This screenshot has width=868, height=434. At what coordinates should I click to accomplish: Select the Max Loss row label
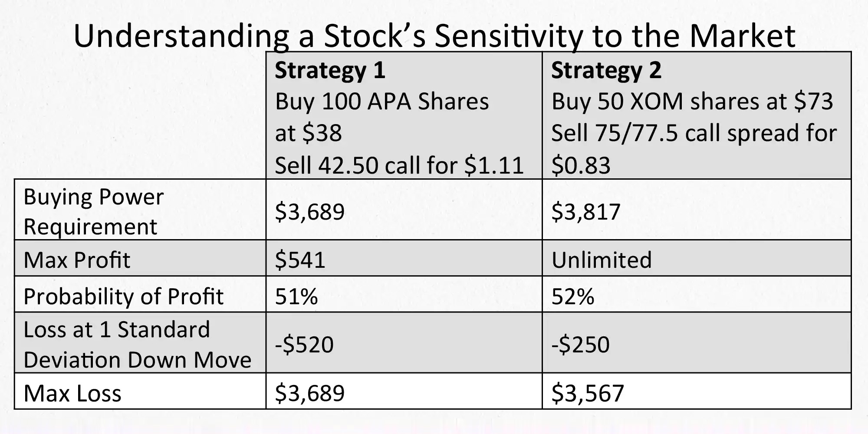[72, 393]
